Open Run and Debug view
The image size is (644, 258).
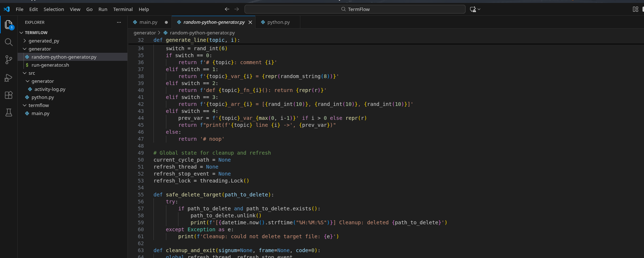tap(9, 78)
